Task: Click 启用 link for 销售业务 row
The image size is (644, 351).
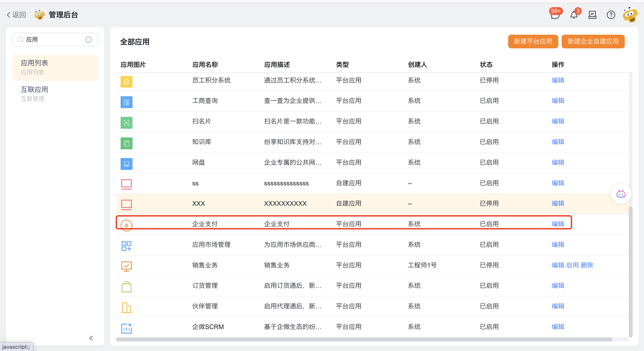Action: tap(572, 265)
